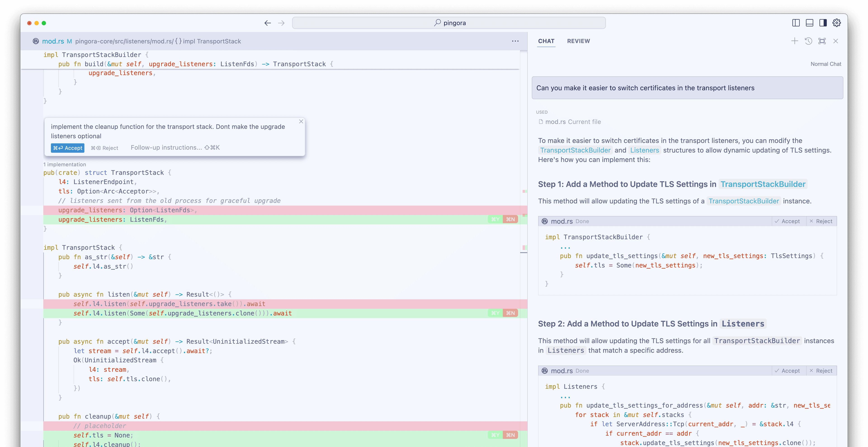This screenshot has width=868, height=447.
Task: Toggle the left sidebar layout icon
Action: pos(796,23)
